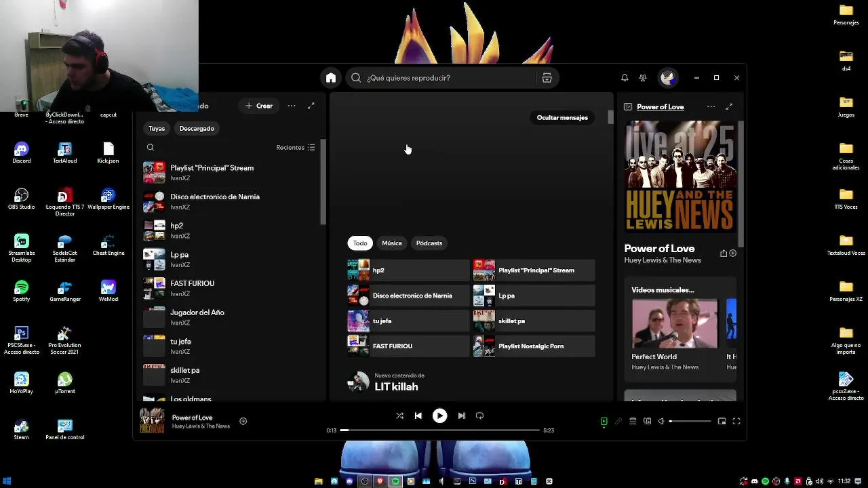This screenshot has width=868, height=488.
Task: Toggle the Now Playing view green icon
Action: [604, 421]
